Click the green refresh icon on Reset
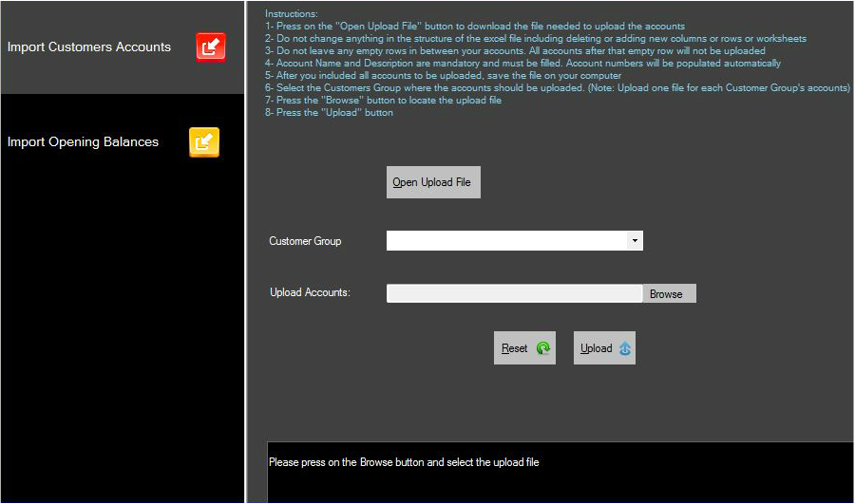The height and width of the screenshot is (504, 855). coord(543,348)
